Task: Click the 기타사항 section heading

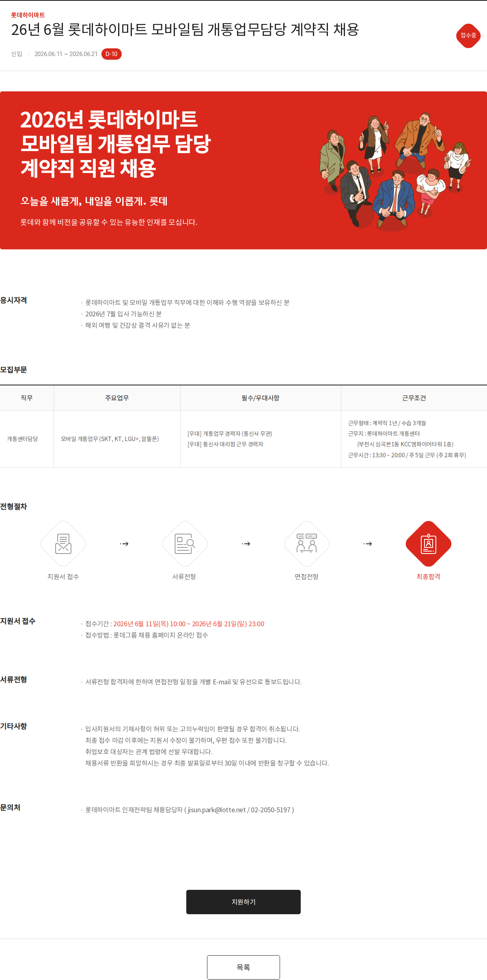Action: [13, 726]
